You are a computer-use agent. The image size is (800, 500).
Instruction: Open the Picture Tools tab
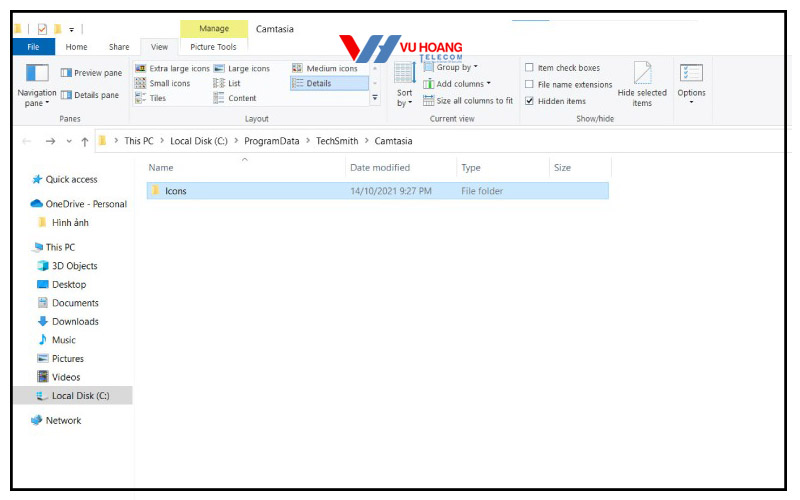pyautogui.click(x=213, y=47)
